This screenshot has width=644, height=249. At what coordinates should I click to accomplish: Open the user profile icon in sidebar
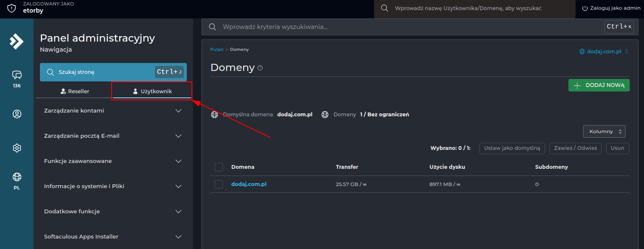coord(17,114)
